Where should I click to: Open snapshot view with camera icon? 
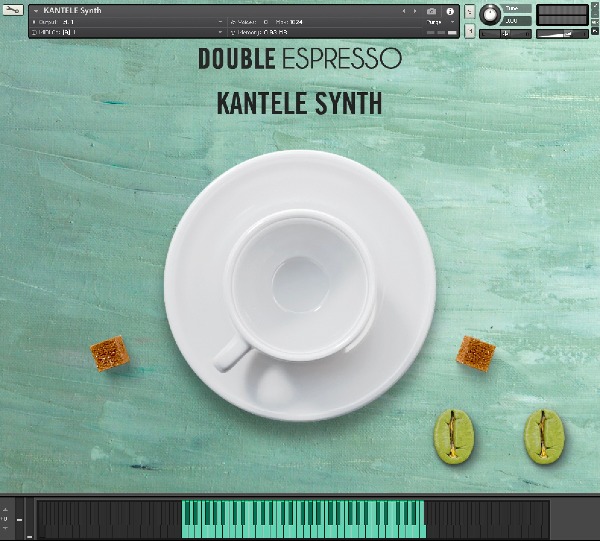(431, 11)
